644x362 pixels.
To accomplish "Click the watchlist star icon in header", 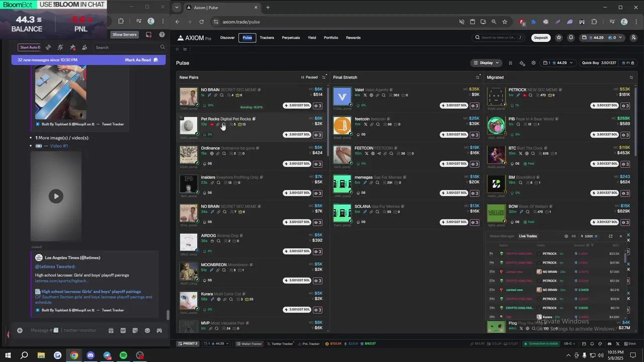I will click(x=559, y=38).
